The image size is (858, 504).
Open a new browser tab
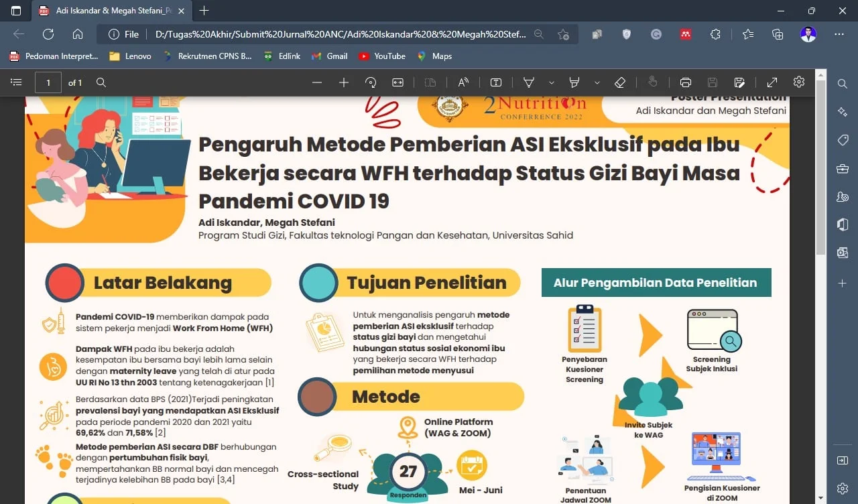click(x=204, y=11)
